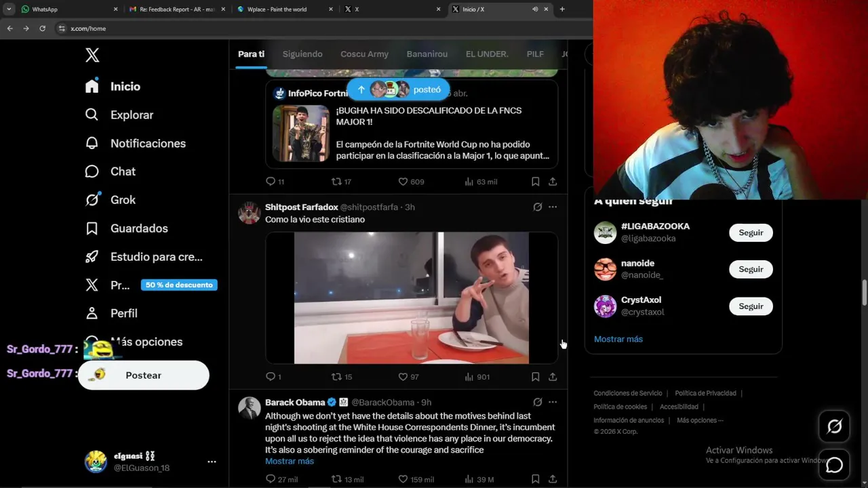Open Accesibilidad footer link

(679, 407)
